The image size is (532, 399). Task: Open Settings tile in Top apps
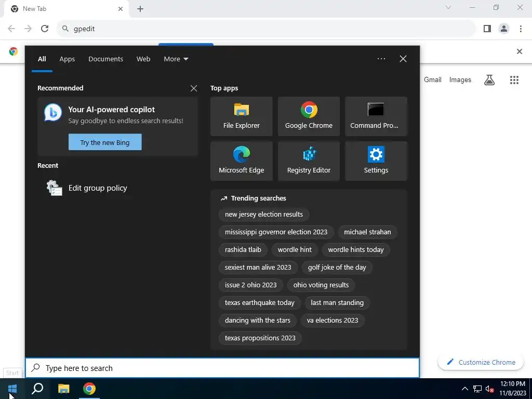(x=376, y=161)
